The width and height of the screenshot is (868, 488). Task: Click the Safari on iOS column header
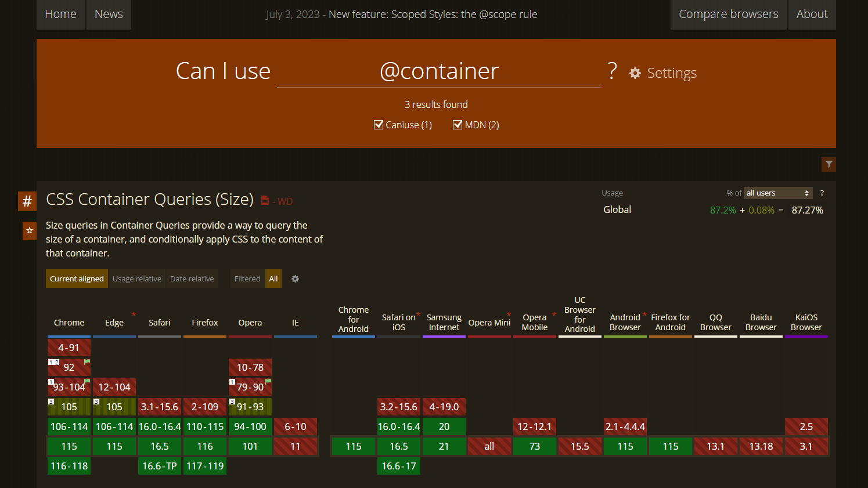click(399, 323)
